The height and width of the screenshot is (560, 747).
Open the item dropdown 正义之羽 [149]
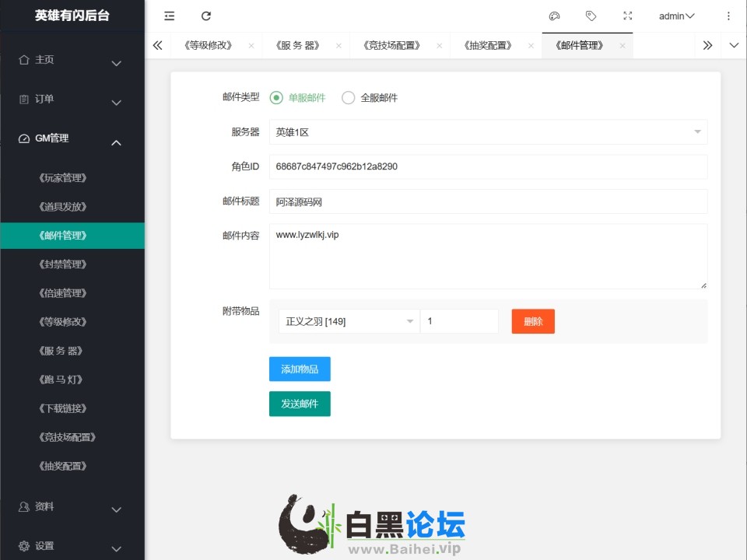tap(349, 321)
